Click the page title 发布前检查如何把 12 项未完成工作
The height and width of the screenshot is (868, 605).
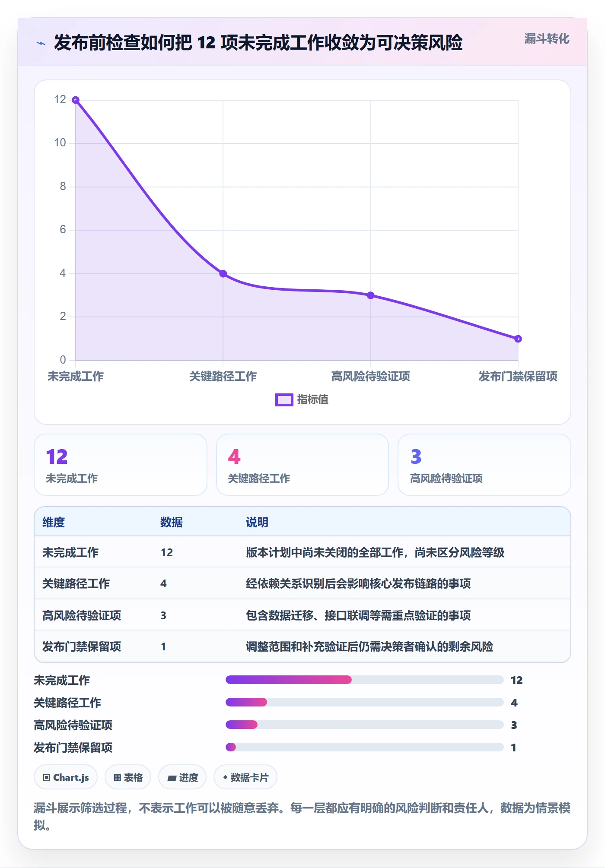click(258, 43)
